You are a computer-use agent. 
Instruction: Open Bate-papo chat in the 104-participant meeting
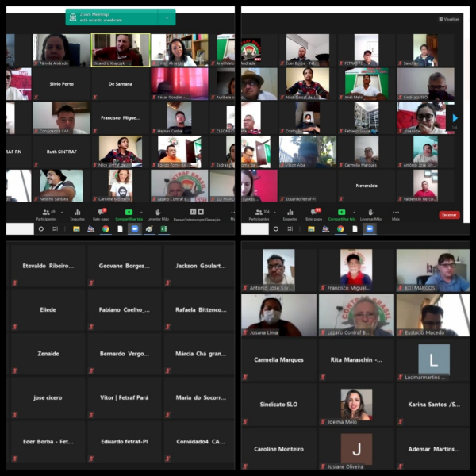tap(314, 215)
